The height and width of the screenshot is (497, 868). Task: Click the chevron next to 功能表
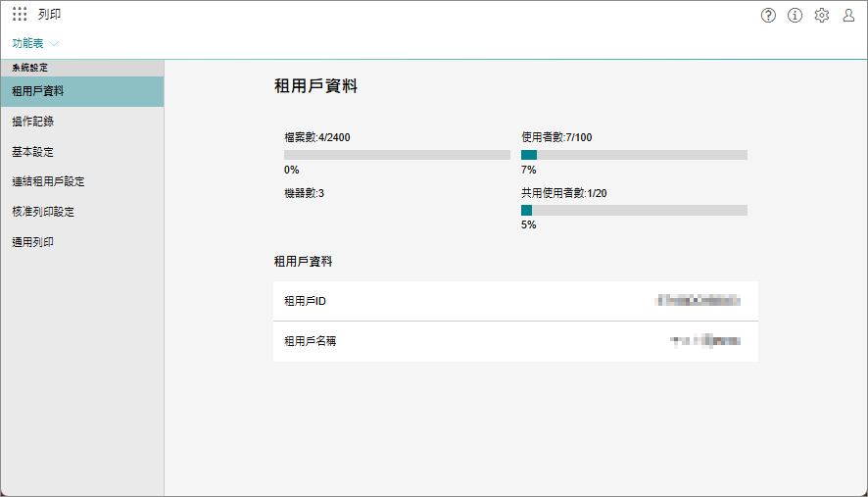coord(54,44)
